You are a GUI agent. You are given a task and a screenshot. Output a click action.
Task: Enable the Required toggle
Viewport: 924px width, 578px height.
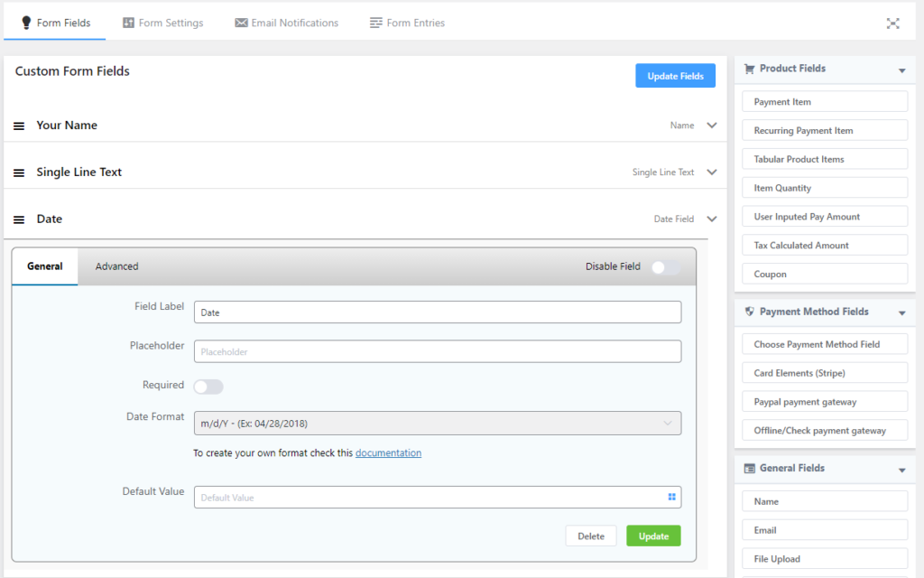pyautogui.click(x=208, y=387)
